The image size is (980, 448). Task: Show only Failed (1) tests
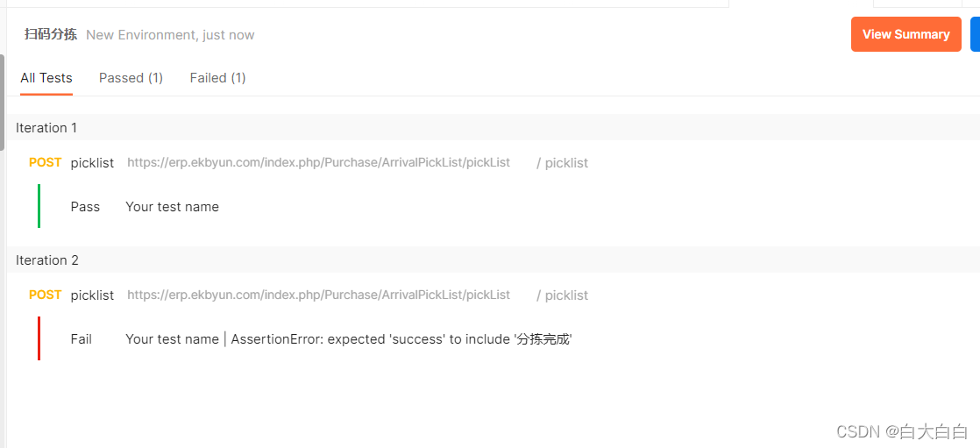(x=217, y=78)
